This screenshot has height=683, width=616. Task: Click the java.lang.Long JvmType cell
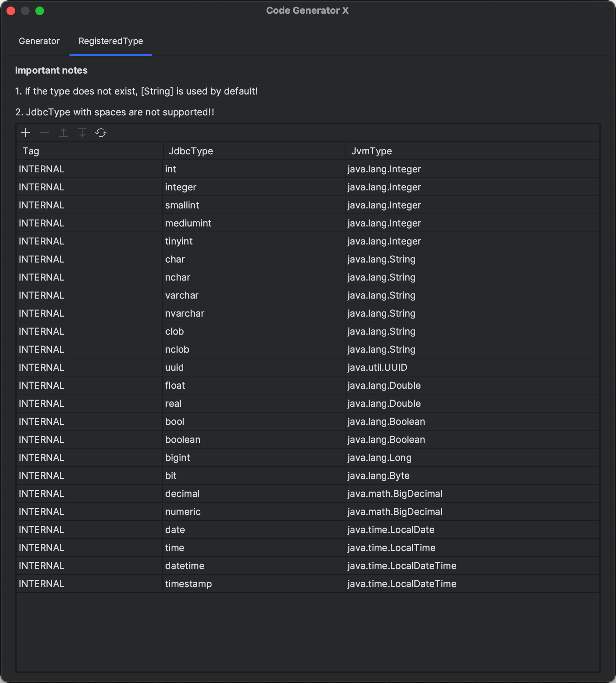(x=472, y=458)
